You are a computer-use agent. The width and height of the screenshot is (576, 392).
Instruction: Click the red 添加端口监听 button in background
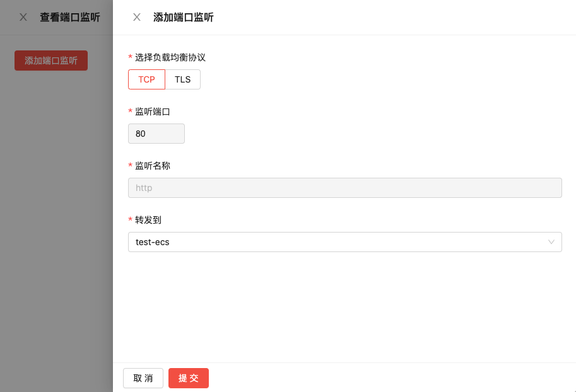[51, 61]
